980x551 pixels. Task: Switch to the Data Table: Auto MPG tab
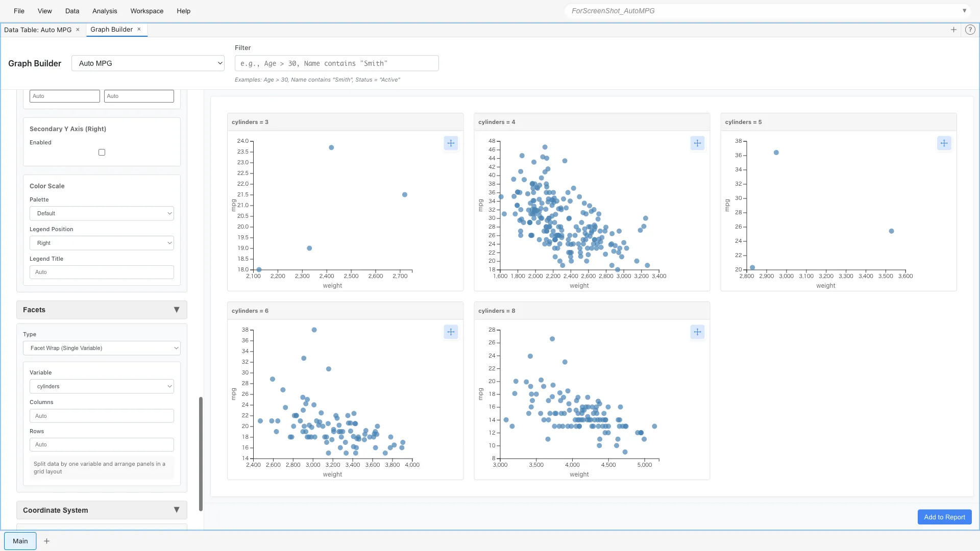pos(38,30)
